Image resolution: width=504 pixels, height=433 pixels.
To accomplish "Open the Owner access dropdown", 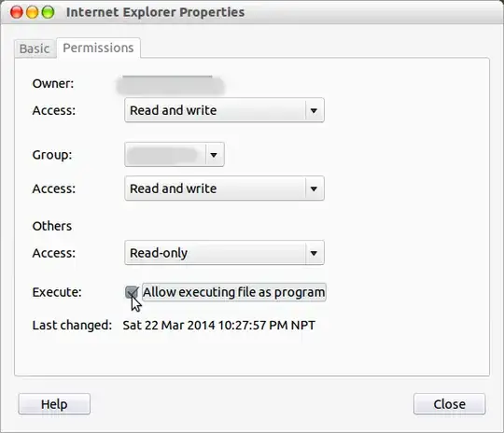I will [224, 110].
